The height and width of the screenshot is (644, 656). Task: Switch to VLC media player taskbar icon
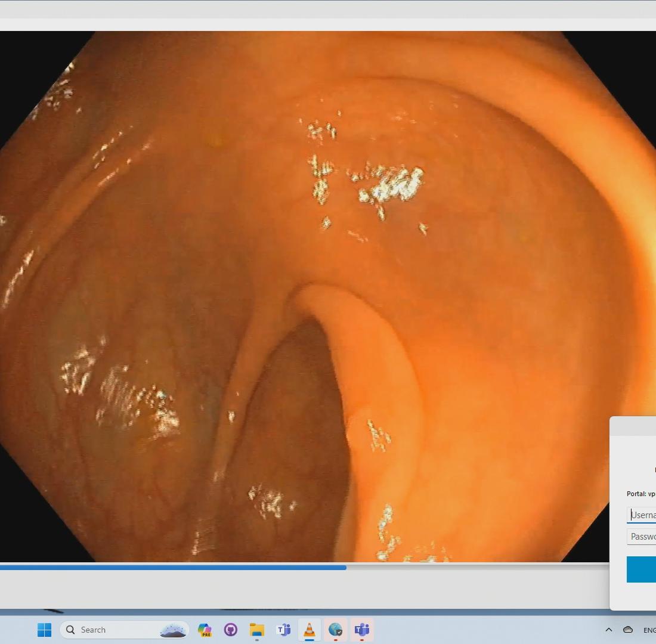tap(309, 630)
